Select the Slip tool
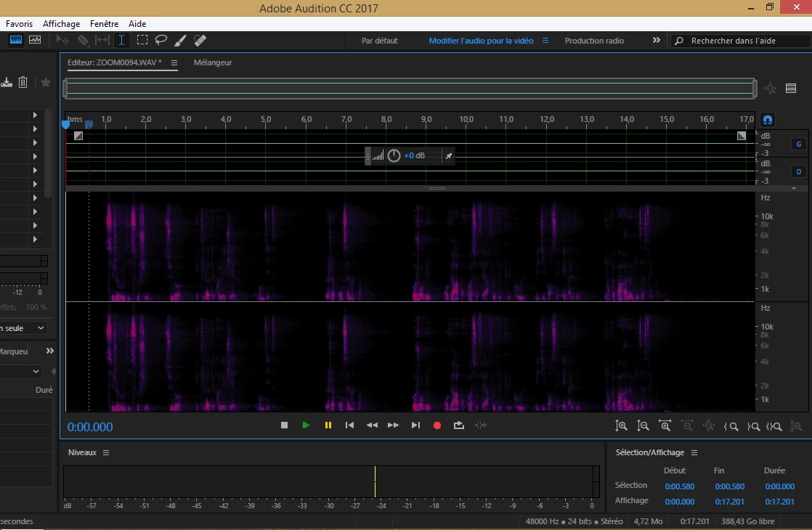Viewport: 812px width, 530px height. point(102,40)
